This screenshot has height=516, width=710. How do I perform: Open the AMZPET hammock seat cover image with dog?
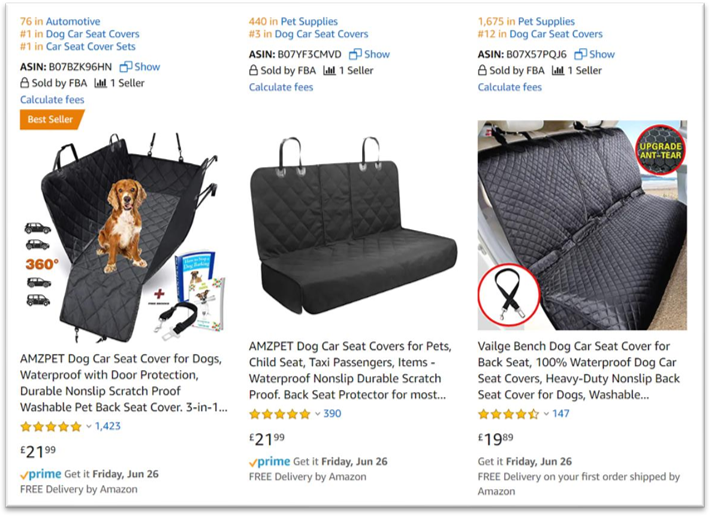[x=121, y=237]
